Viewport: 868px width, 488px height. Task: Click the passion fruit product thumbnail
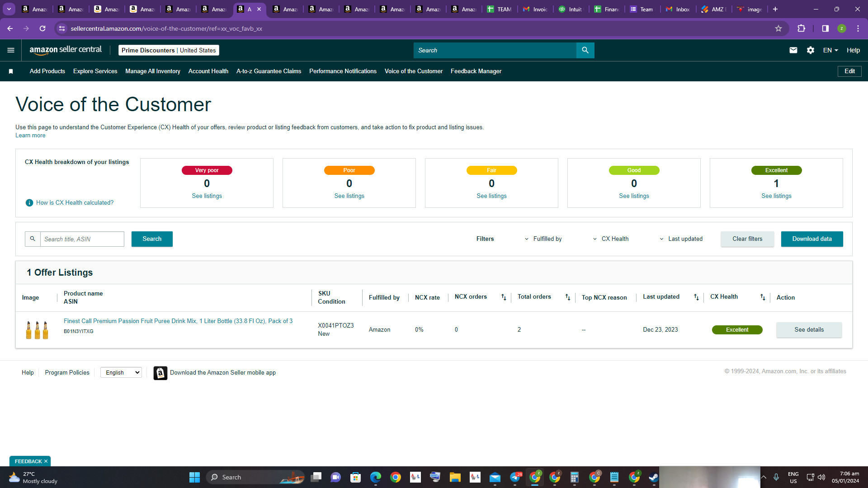click(37, 330)
